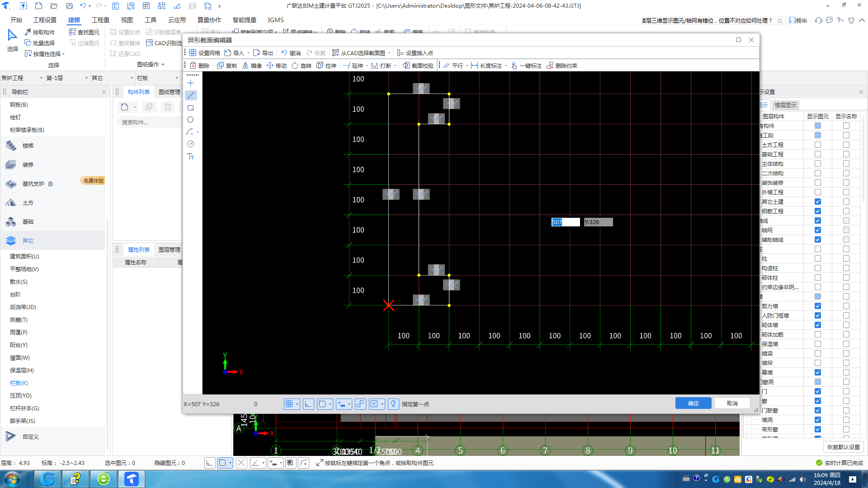
Task: Toggle 主体结构 显示图元 checkbox
Action: [818, 164]
